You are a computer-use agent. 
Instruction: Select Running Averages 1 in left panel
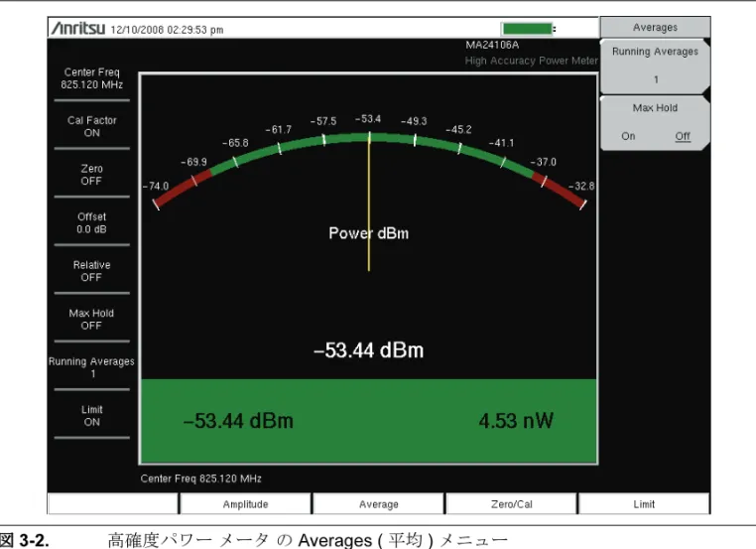91,367
